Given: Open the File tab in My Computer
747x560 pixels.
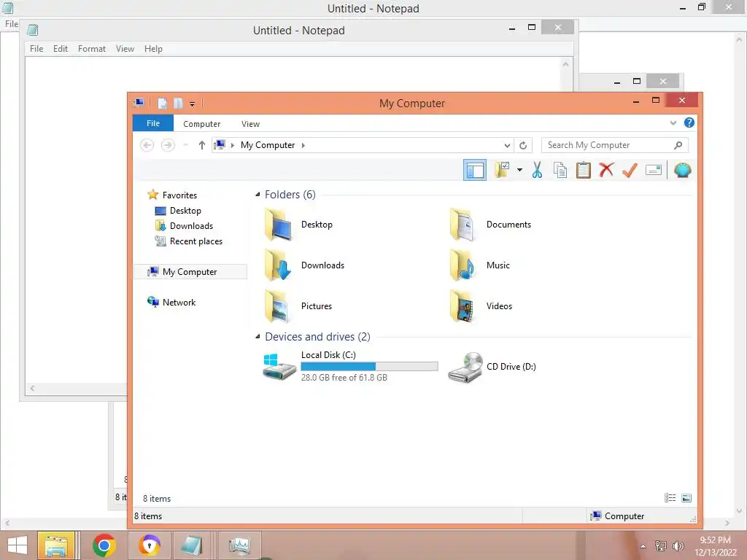Looking at the screenshot, I should point(153,123).
